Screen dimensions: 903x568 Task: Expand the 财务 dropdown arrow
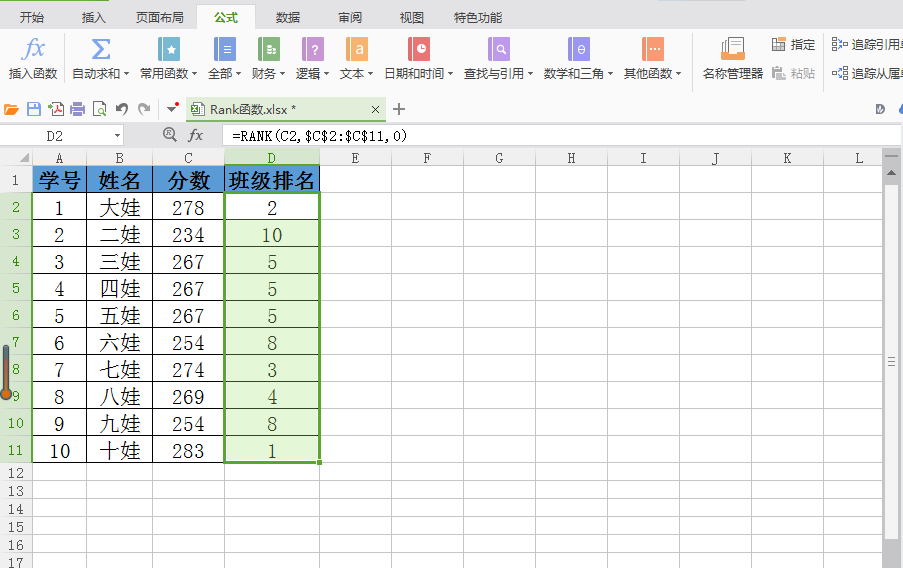[282, 74]
